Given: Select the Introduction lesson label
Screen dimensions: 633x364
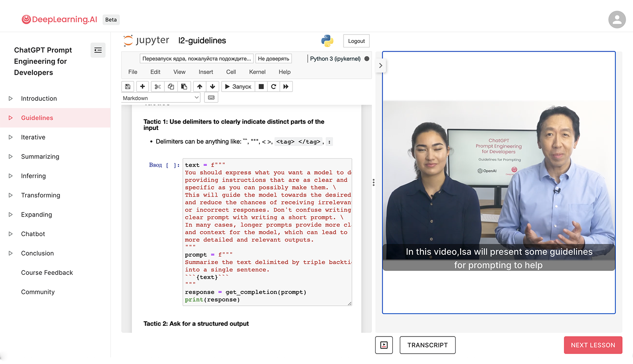Looking at the screenshot, I should [39, 99].
